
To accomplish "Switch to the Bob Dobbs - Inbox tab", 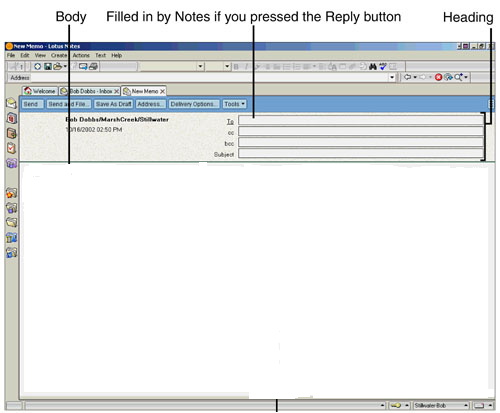I will (89, 91).
